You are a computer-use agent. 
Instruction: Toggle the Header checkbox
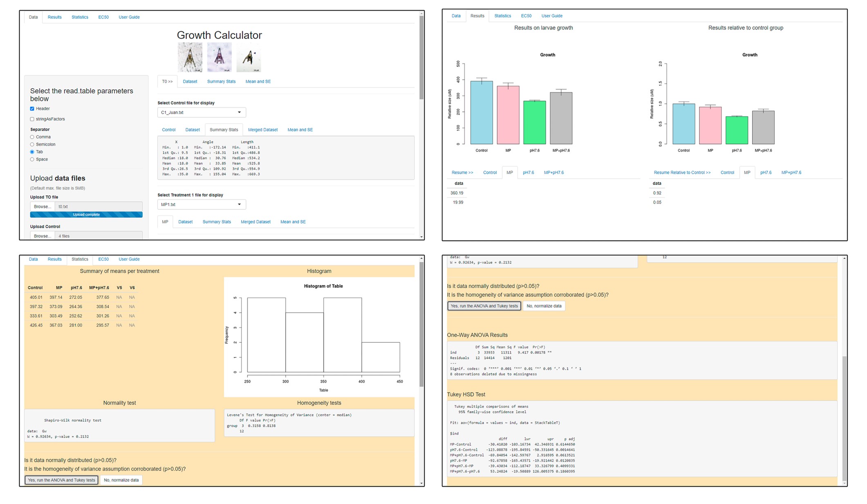(32, 109)
